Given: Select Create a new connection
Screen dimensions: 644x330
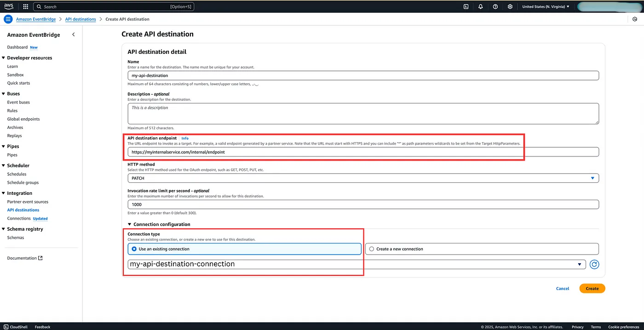Looking at the screenshot, I should (x=482, y=249).
